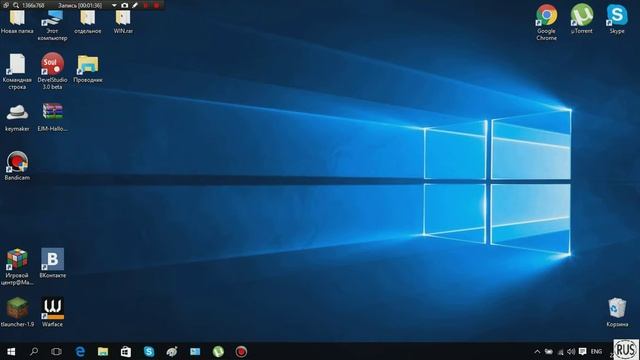
Task: Open the volume speaker control
Action: click(x=571, y=351)
